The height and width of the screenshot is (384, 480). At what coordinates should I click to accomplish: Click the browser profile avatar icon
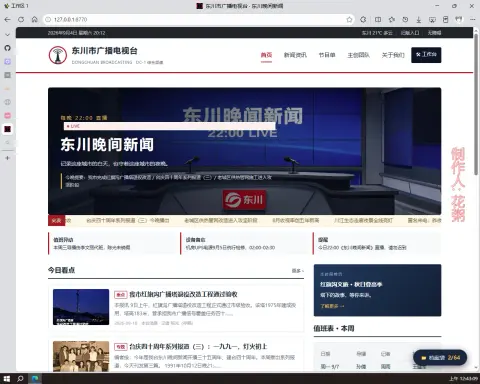click(x=459, y=20)
